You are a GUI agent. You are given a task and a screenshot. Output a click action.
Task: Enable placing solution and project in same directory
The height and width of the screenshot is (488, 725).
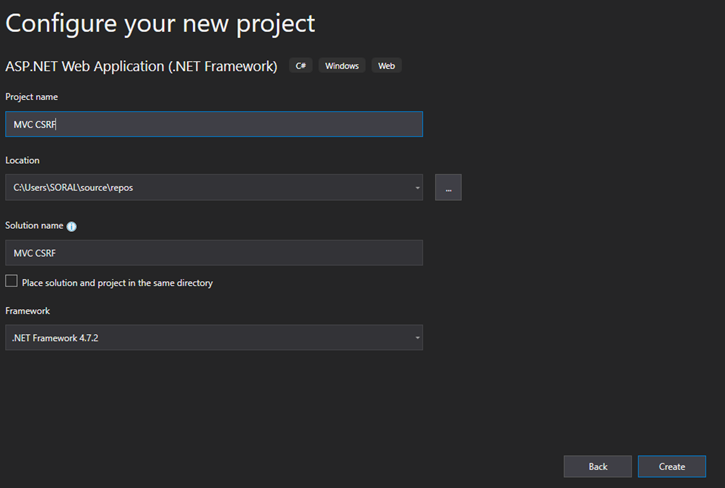(12, 281)
